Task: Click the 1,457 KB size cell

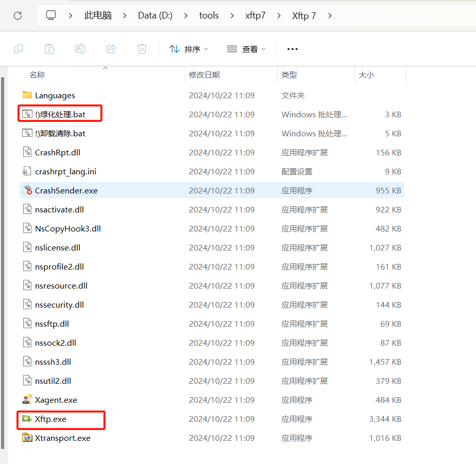Action: pos(385,362)
